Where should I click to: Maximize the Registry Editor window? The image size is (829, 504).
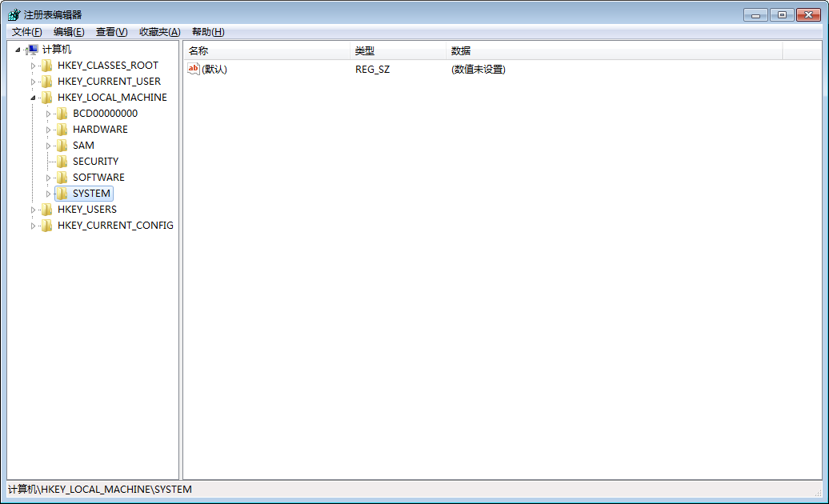782,14
